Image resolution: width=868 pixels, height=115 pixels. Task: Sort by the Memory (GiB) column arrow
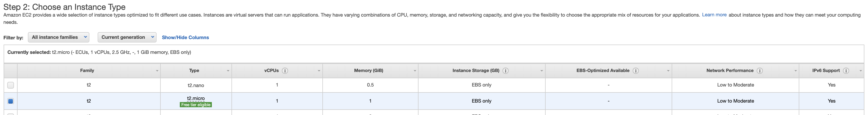tap(415, 71)
